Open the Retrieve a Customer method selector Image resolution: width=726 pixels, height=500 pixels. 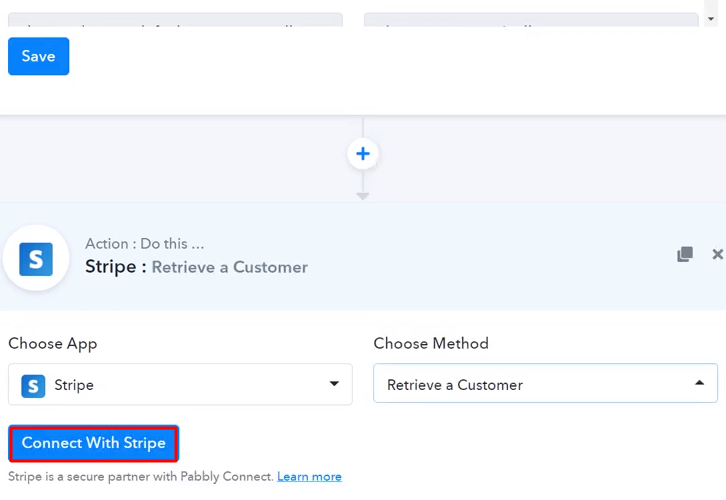(530, 384)
